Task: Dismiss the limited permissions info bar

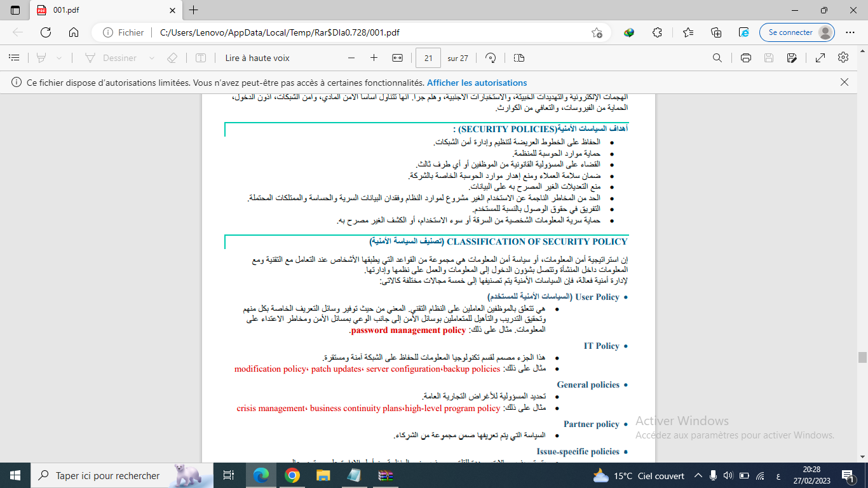Action: pos(844,82)
